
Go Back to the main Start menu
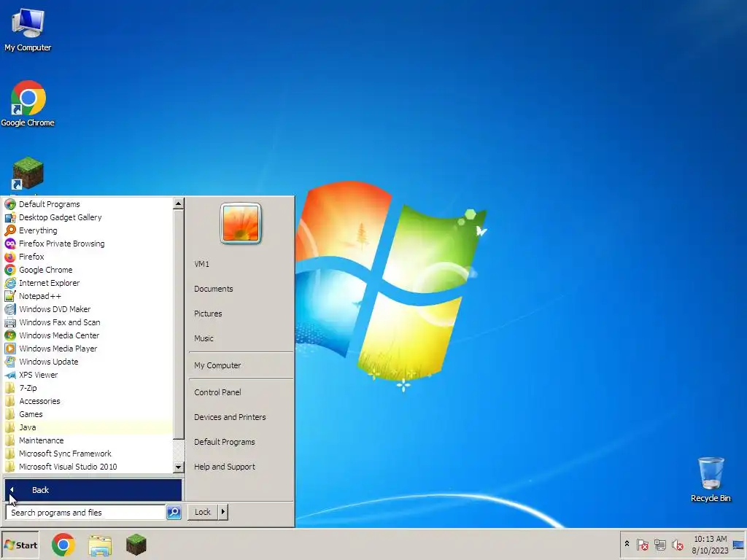[x=93, y=490]
